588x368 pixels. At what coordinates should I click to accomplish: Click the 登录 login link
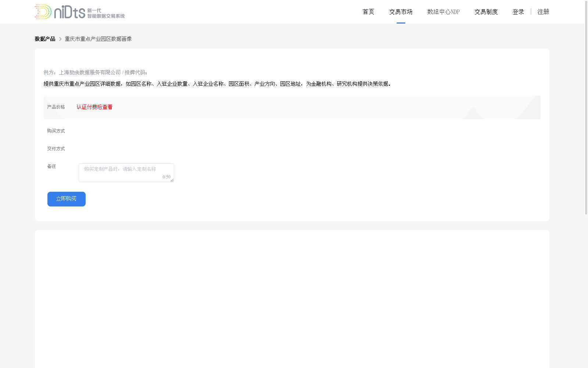(518, 12)
